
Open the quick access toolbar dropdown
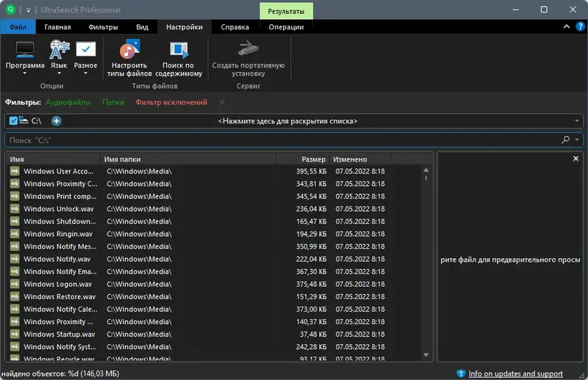tap(29, 10)
